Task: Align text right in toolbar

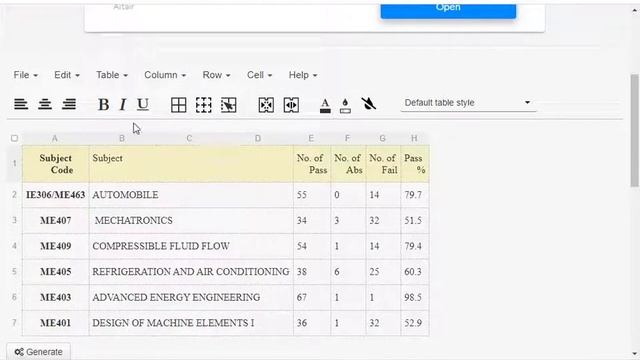Action: tap(69, 104)
